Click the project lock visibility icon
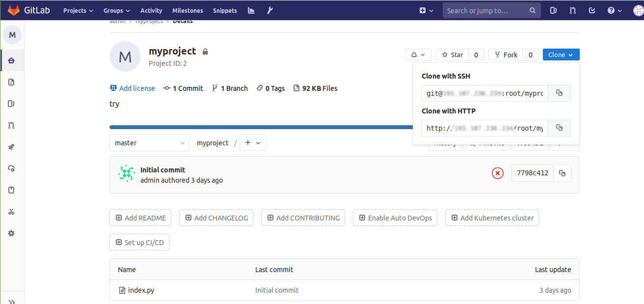644x304 pixels. pos(205,52)
